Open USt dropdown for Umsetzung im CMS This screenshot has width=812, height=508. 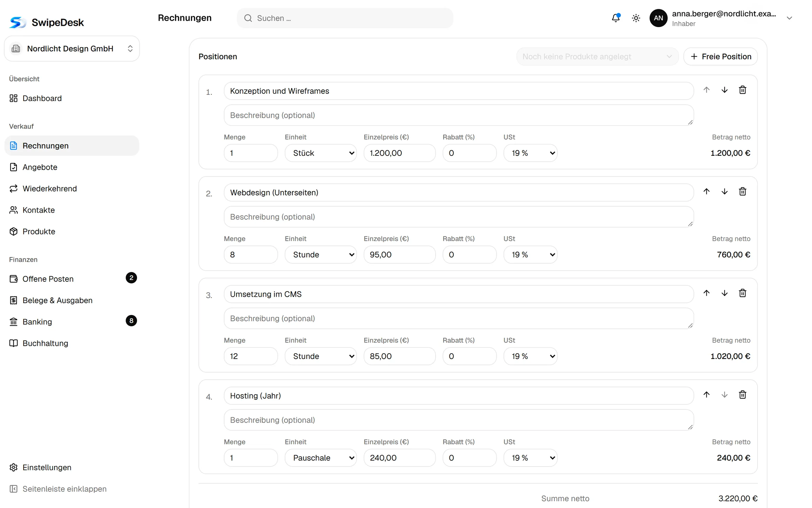click(531, 356)
